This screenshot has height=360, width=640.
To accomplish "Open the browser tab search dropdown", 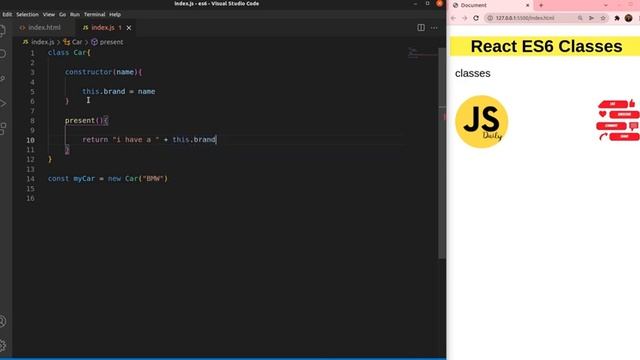I will click(x=606, y=5).
